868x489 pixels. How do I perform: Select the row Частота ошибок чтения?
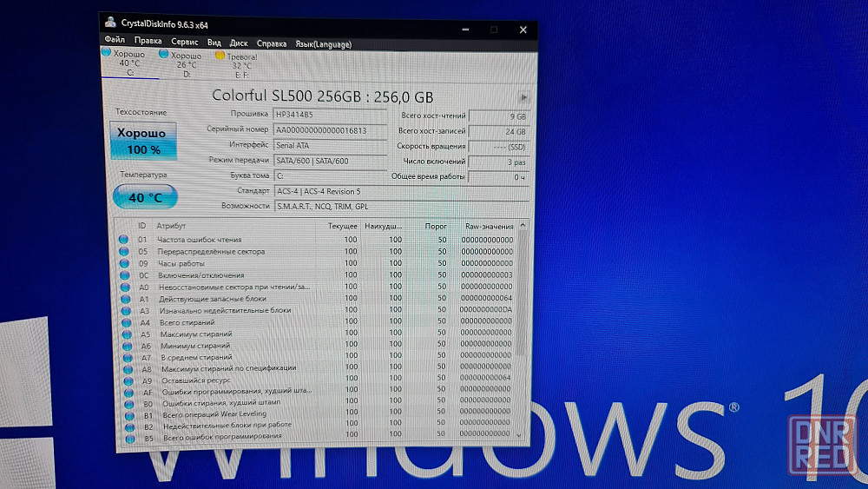[x=317, y=240]
